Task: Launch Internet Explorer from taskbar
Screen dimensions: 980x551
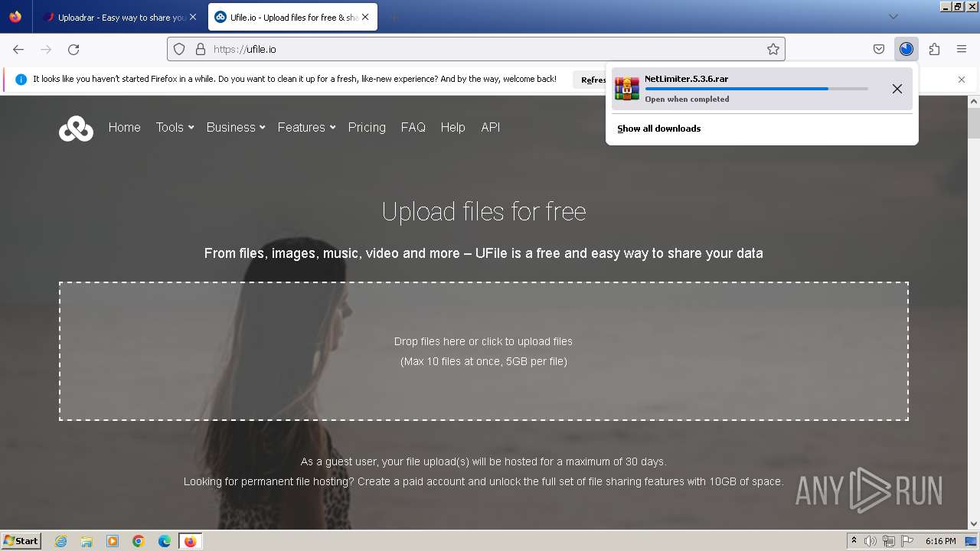Action: tap(60, 541)
